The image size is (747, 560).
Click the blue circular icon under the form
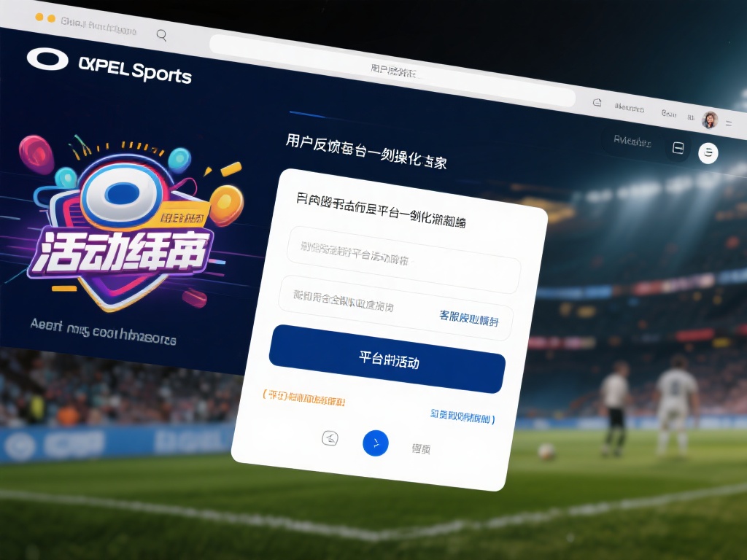(376, 443)
